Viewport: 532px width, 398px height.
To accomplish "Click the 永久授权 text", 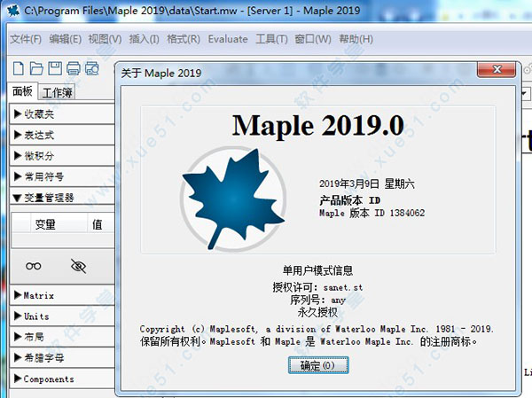I will [x=317, y=312].
